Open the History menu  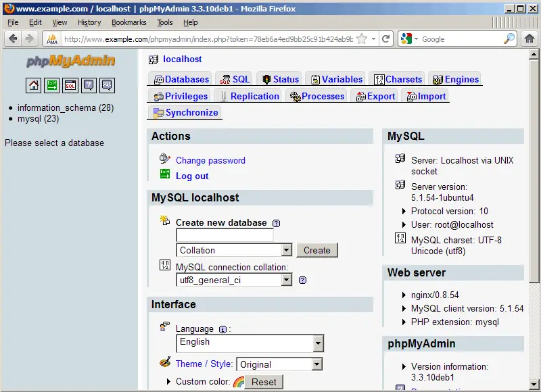click(x=89, y=22)
